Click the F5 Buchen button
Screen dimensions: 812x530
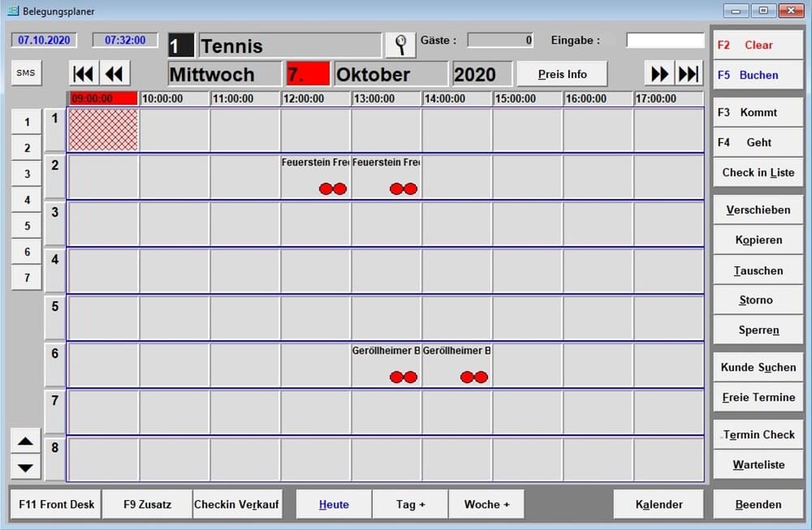point(758,75)
